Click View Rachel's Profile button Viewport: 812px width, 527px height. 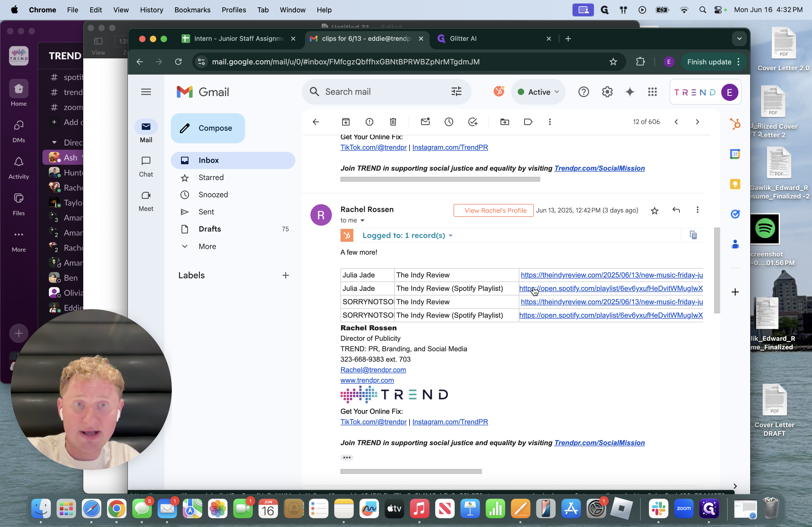point(493,210)
